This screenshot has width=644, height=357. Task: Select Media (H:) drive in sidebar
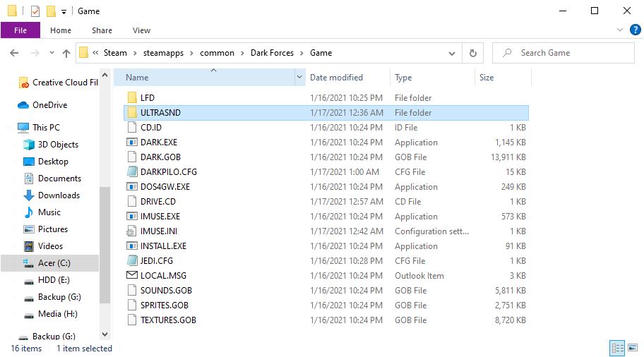(x=51, y=314)
